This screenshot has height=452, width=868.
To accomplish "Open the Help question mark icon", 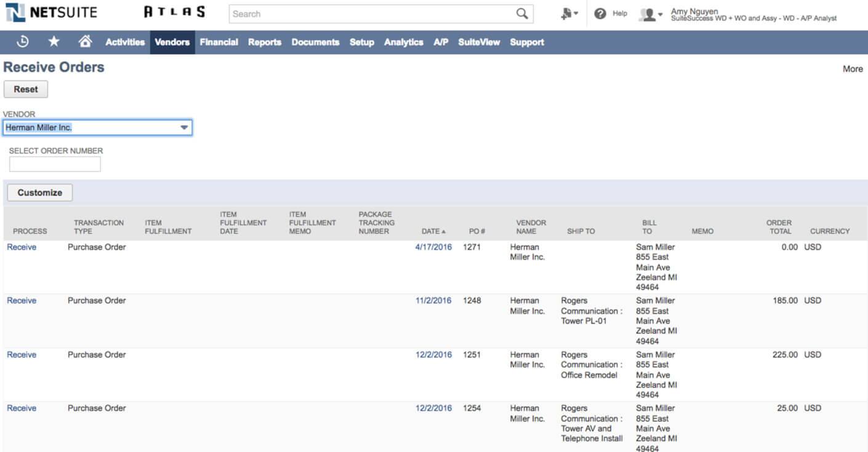I will click(x=600, y=14).
